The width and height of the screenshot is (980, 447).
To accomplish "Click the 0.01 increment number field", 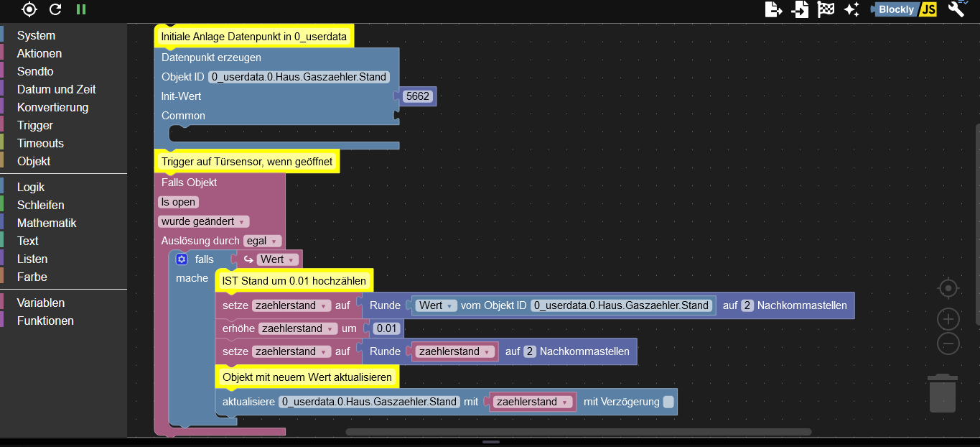I will [x=386, y=328].
